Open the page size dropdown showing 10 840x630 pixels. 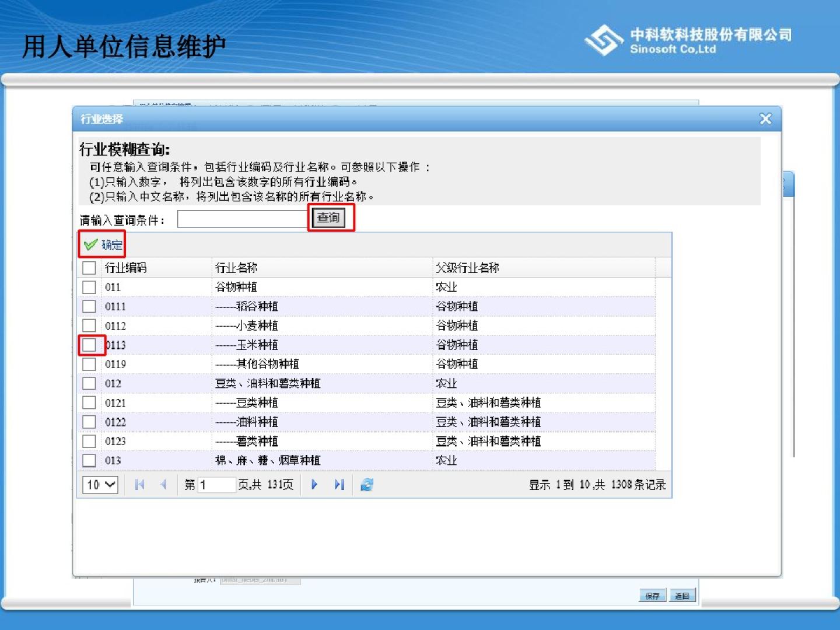(101, 485)
